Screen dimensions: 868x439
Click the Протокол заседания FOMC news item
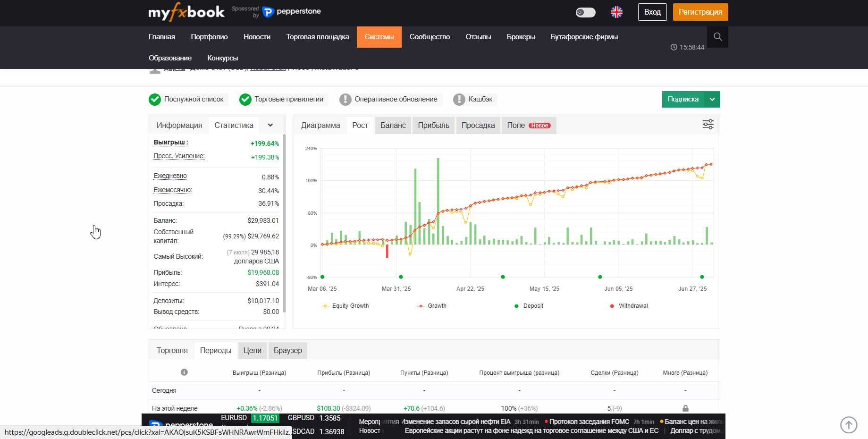point(589,422)
